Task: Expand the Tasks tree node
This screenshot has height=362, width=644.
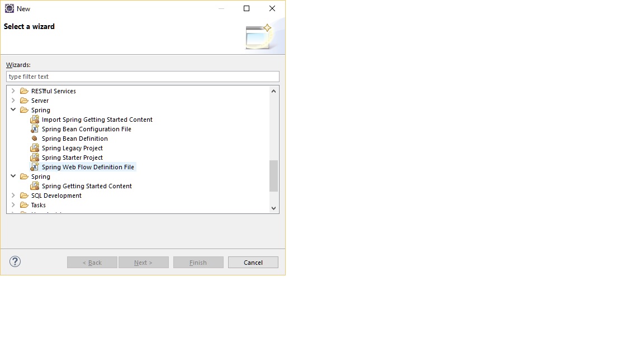Action: click(x=13, y=204)
